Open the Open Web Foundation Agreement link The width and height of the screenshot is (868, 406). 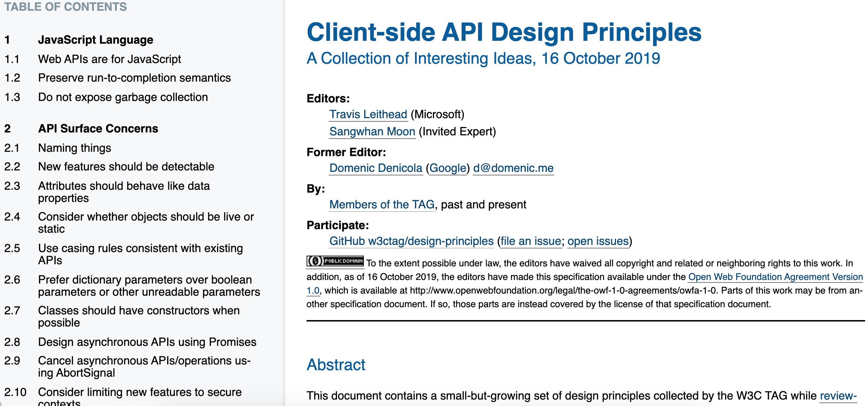(x=775, y=277)
